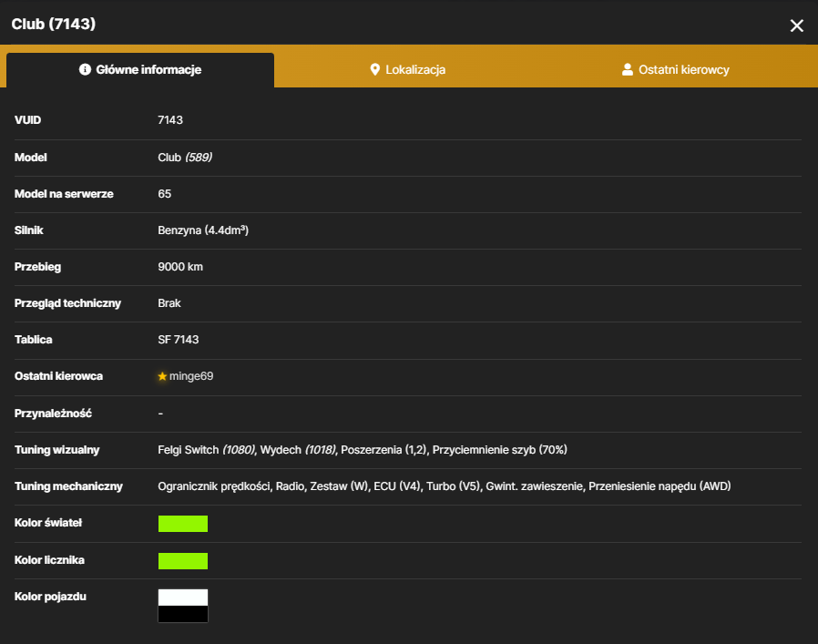The width and height of the screenshot is (818, 644).
Task: Close the Club (7143) dialog
Action: (796, 26)
